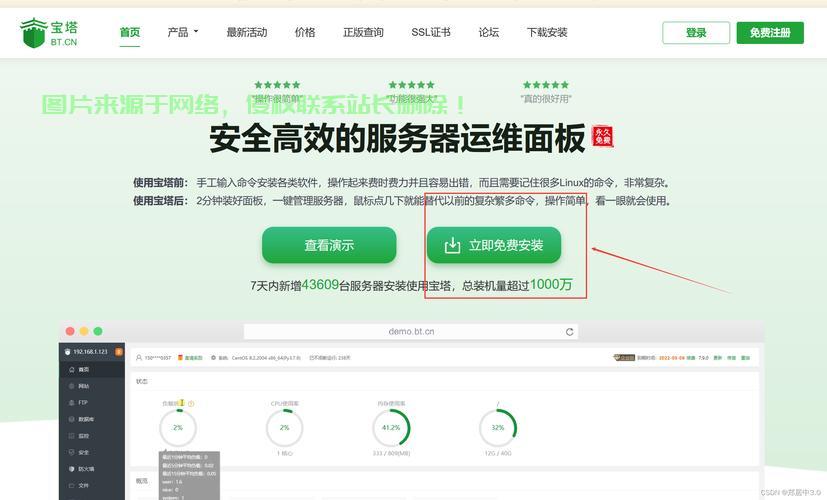
Task: Click the BT.CN pagoda logo
Action: coord(49,33)
